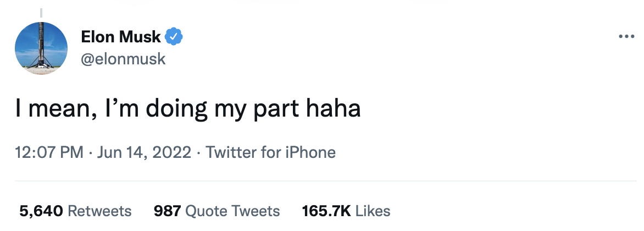This screenshot has width=644, height=231.
Task: Click the 165.7K like count
Action: coord(326,211)
